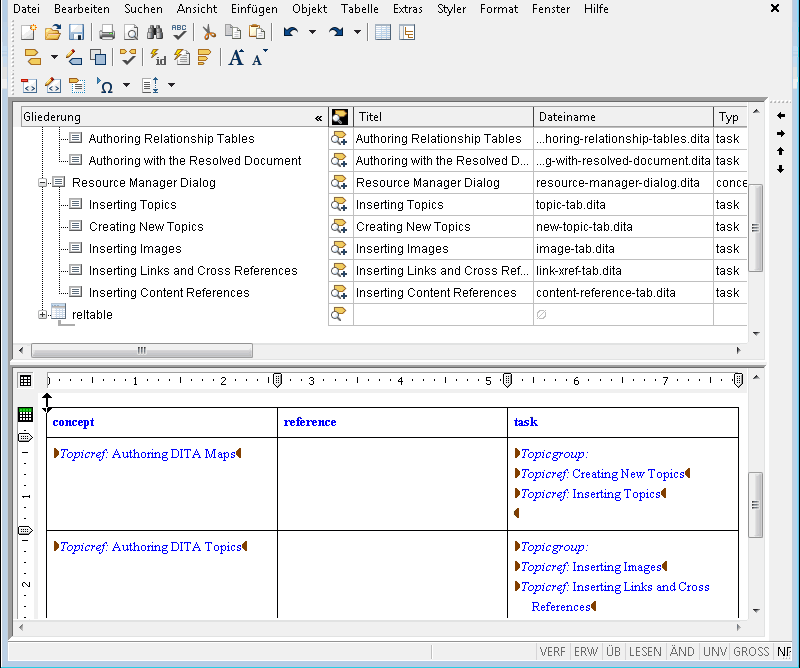Viewport: 800px width, 668px height.
Task: Click the Topicref Authoring DITA Maps link
Action: pyautogui.click(x=147, y=454)
